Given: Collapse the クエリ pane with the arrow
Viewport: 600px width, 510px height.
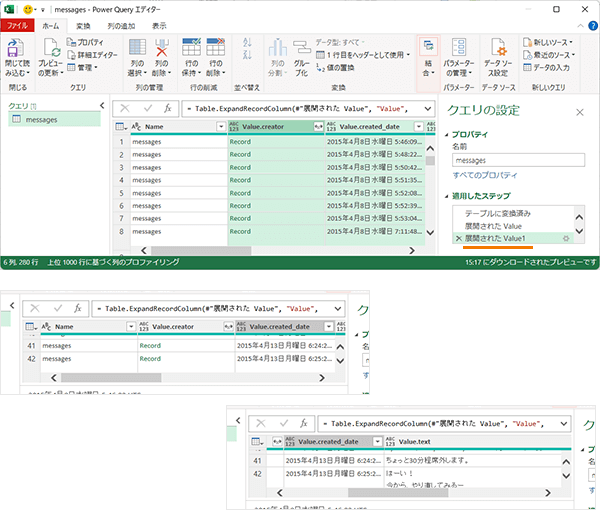Looking at the screenshot, I should [102, 105].
